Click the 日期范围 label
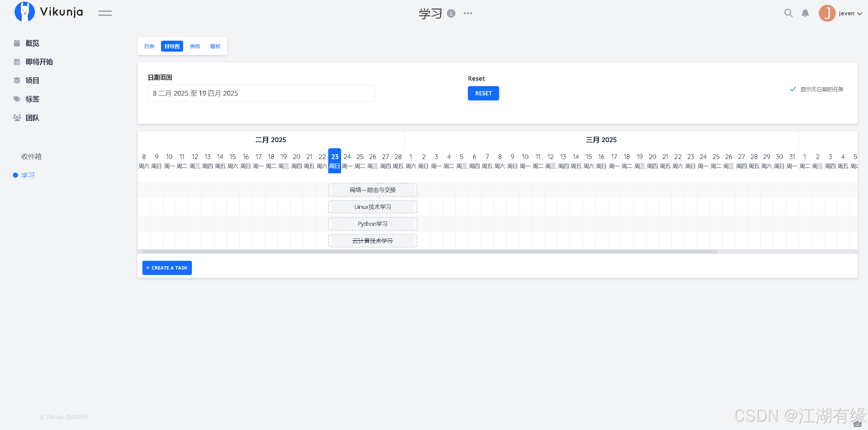Screen dimensions: 868x430 (160, 77)
